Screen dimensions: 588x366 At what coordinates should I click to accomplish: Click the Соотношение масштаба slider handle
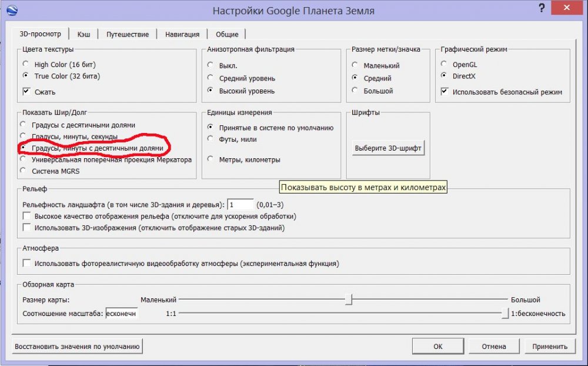click(x=505, y=313)
